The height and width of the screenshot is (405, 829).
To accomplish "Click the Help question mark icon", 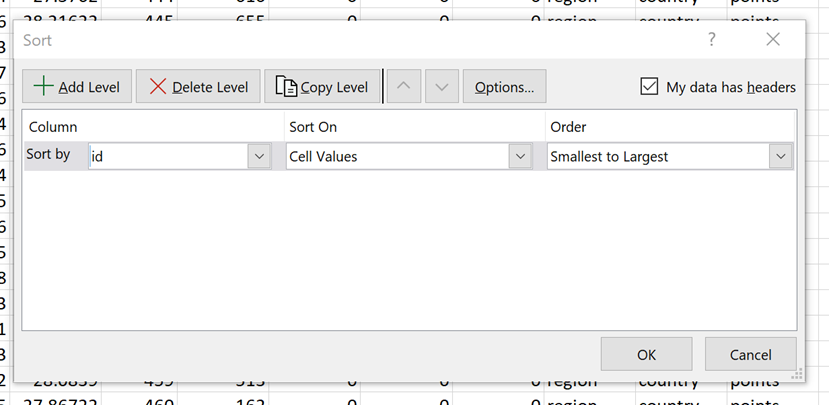I will click(712, 39).
